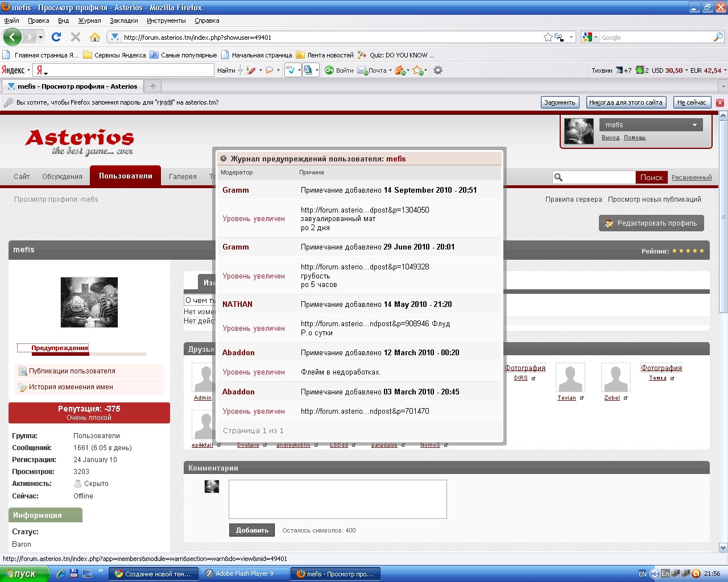The width and height of the screenshot is (728, 582).
Task: Start Google search with magnifier icon
Action: click(x=718, y=37)
